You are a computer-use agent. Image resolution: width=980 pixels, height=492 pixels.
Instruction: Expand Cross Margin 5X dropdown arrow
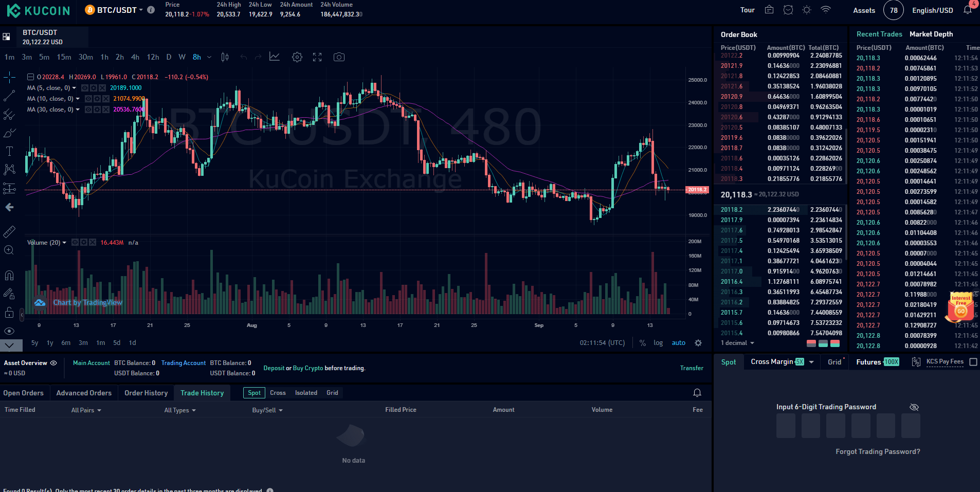(x=811, y=362)
